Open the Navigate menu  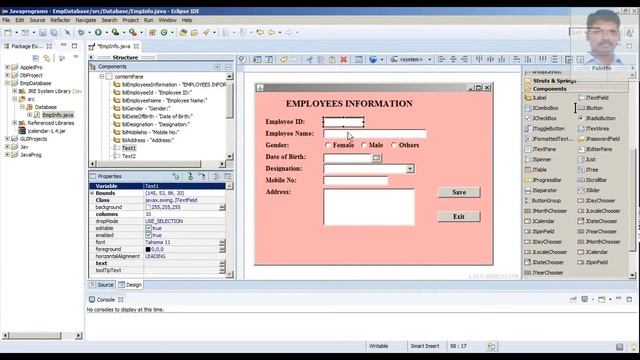point(86,20)
